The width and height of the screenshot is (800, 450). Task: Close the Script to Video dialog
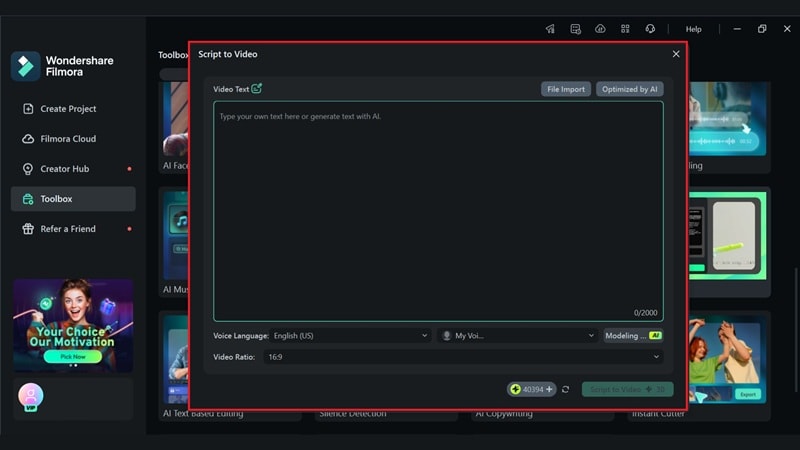676,54
